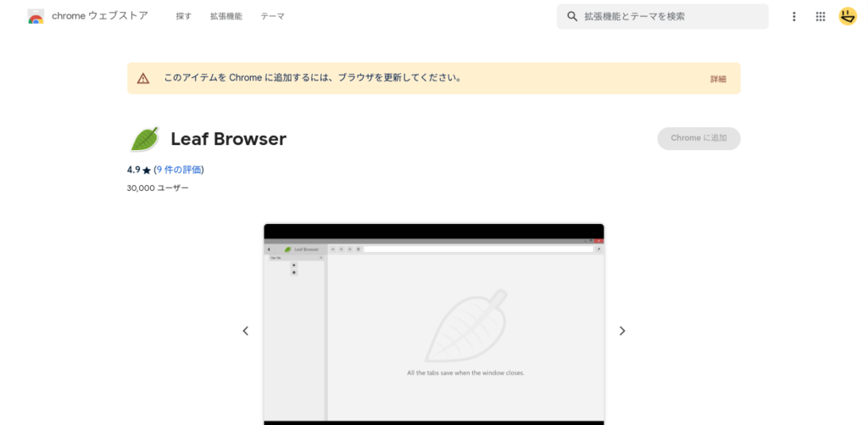Click the magnifying glass search icon
Screen dimensions: 868x425
click(x=572, y=16)
